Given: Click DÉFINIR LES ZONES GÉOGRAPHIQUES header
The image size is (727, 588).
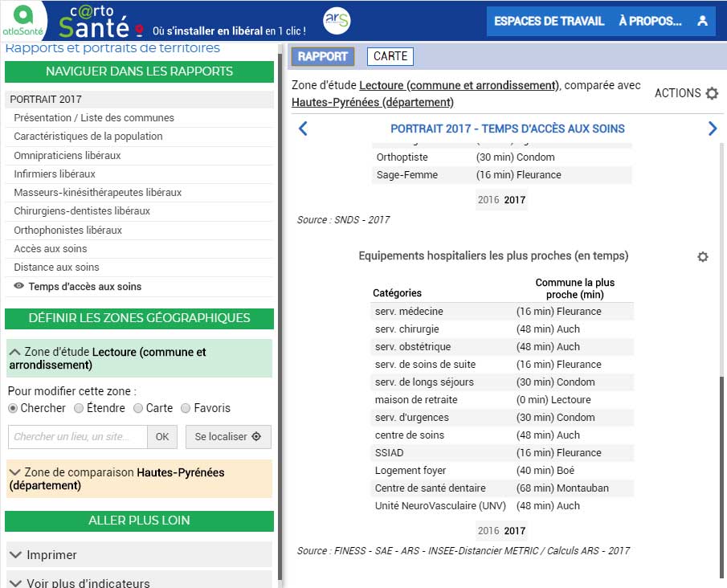Looking at the screenshot, I should (x=139, y=318).
